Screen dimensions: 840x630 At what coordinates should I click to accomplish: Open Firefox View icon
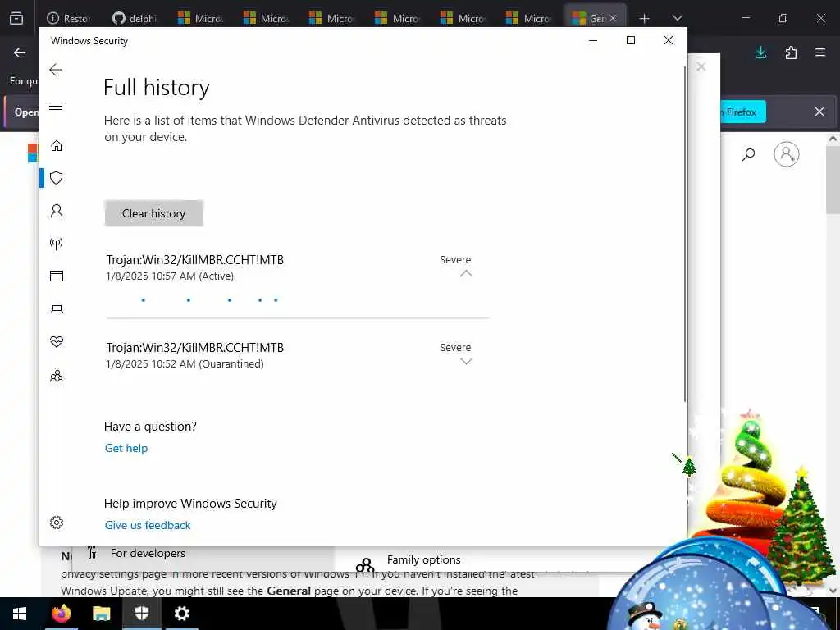click(16, 18)
